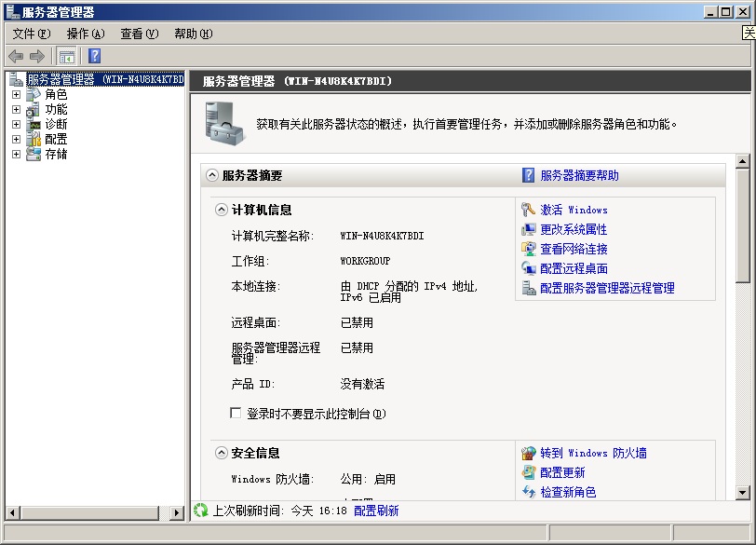Open the 操作(A) menu
Image resolution: width=756 pixels, height=545 pixels.
click(x=86, y=34)
